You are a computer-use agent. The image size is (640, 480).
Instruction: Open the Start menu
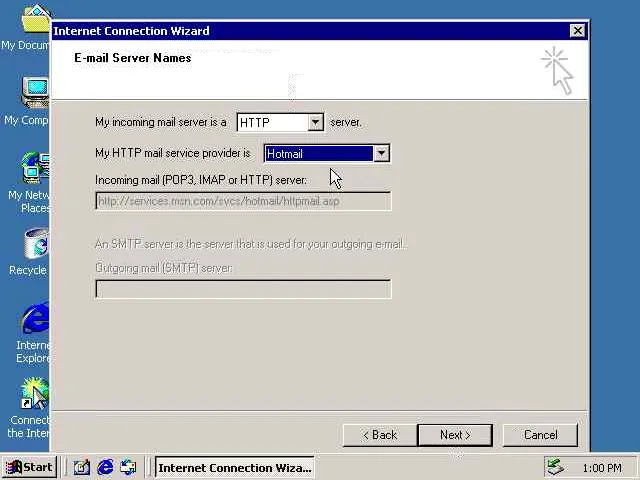click(29, 467)
